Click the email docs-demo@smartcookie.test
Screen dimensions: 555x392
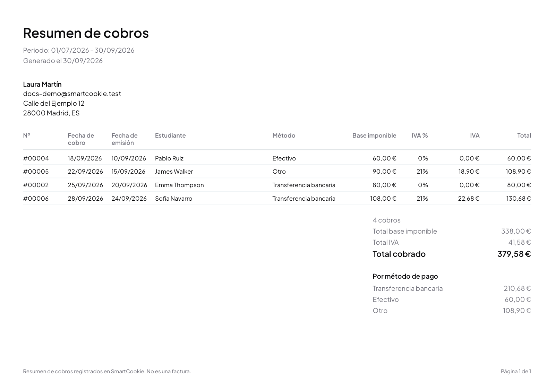tap(72, 94)
